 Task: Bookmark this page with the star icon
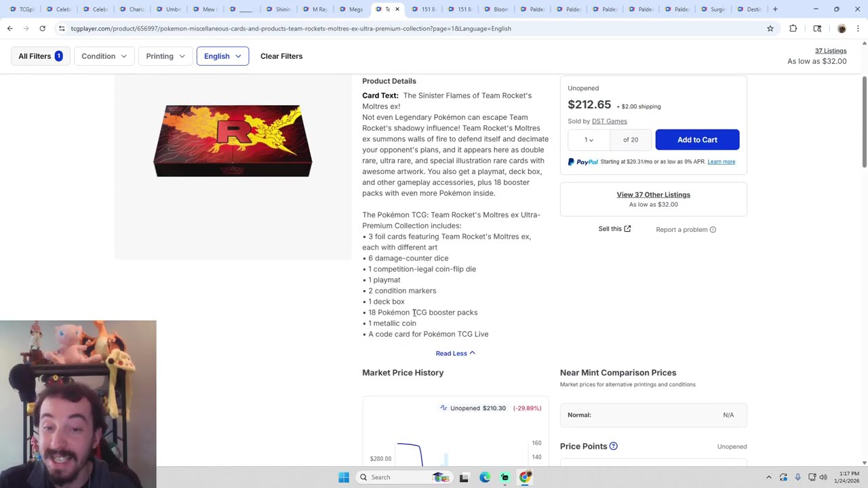point(770,28)
